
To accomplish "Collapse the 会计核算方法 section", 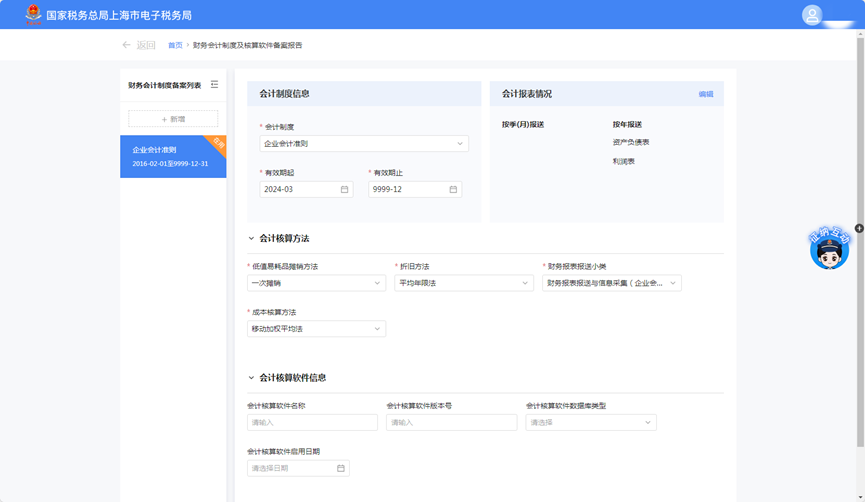I will tap(251, 238).
